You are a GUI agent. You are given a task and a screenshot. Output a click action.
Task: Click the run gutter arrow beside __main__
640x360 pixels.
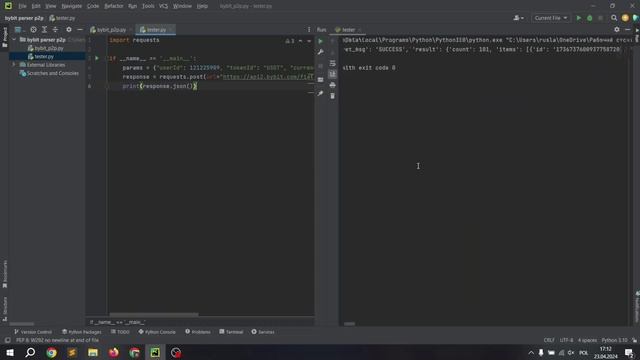tap(97, 58)
